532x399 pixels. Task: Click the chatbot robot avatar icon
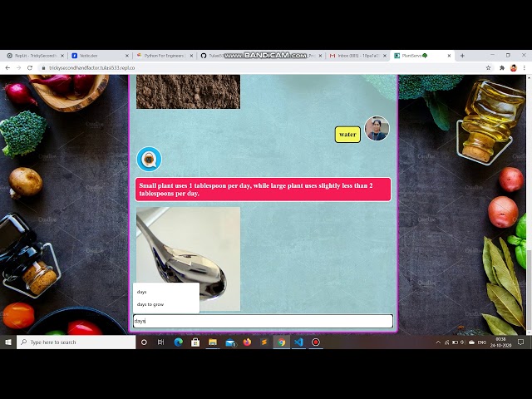click(x=150, y=159)
